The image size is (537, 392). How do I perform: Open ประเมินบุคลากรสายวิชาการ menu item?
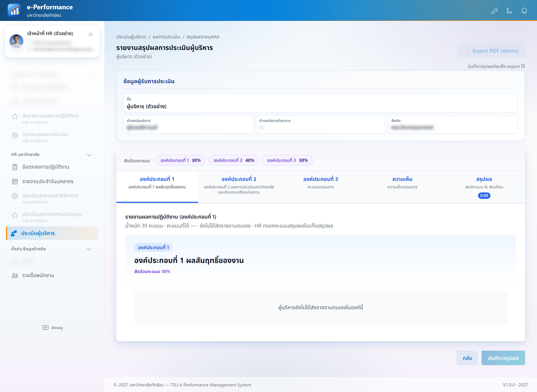[52, 198]
